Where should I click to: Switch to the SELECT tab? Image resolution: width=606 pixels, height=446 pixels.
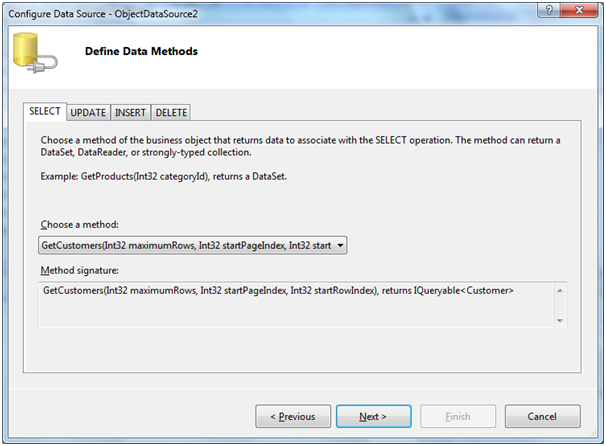(x=45, y=111)
